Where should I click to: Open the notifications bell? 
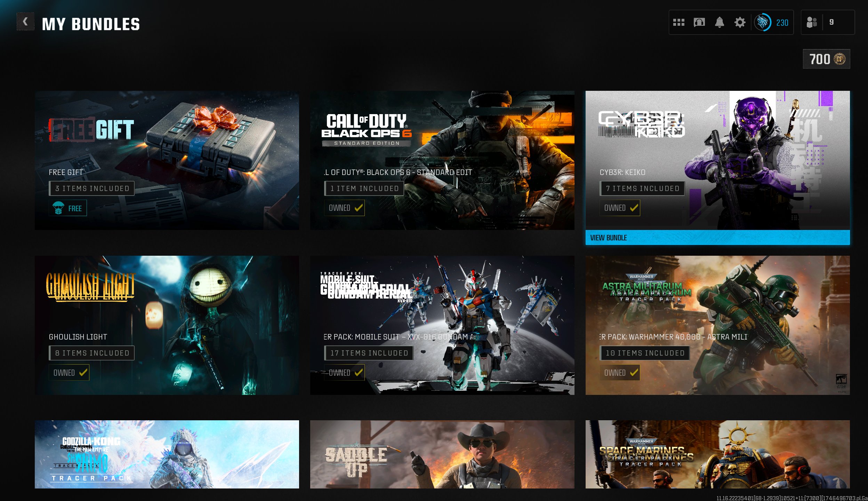click(719, 23)
